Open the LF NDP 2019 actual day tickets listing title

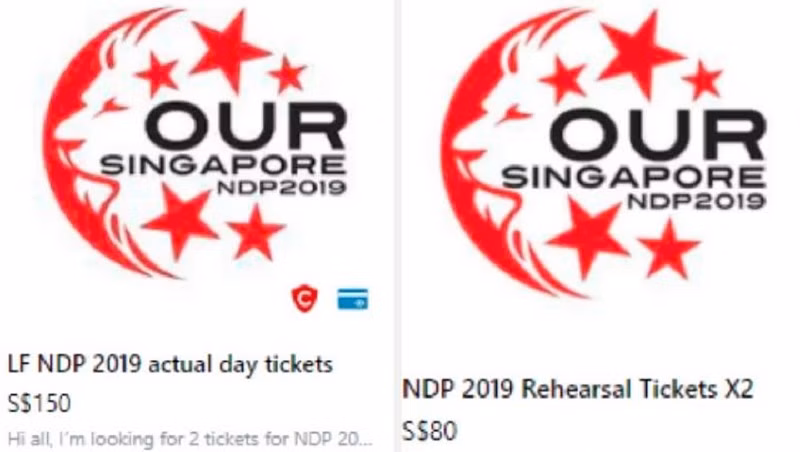(170, 365)
